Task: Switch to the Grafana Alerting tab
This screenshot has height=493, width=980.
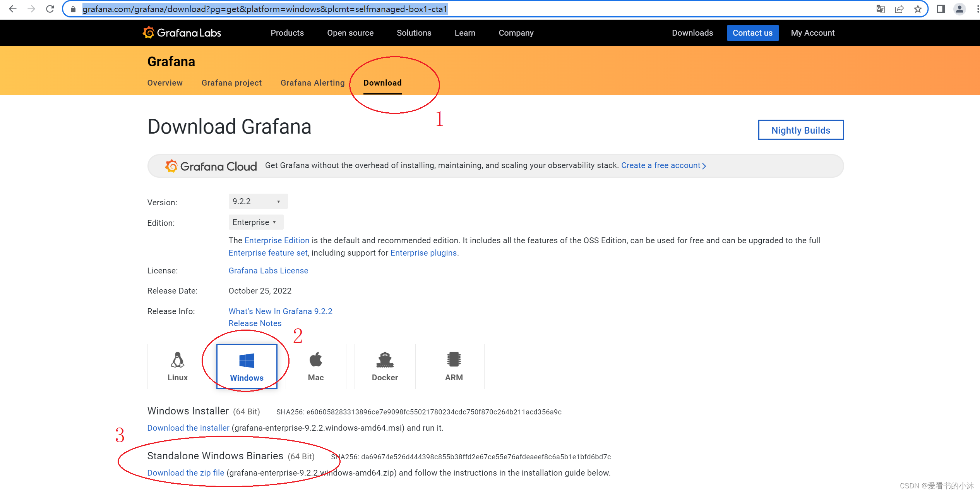Action: [x=313, y=83]
